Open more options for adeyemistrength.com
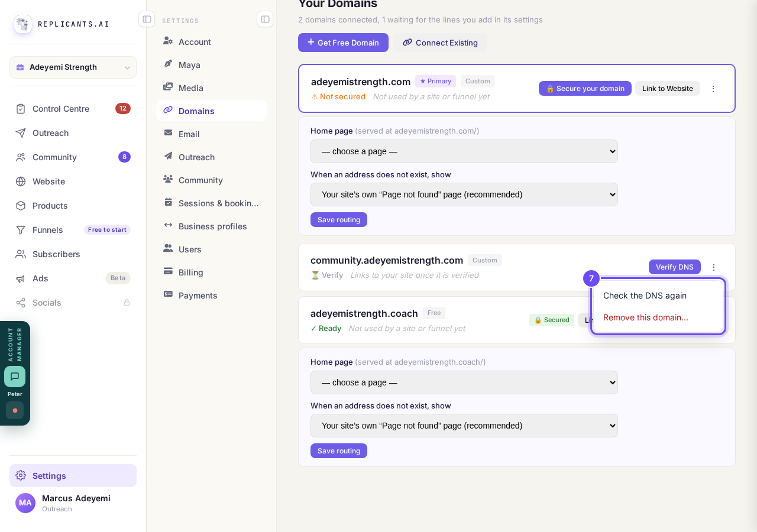This screenshot has width=757, height=532. [713, 89]
